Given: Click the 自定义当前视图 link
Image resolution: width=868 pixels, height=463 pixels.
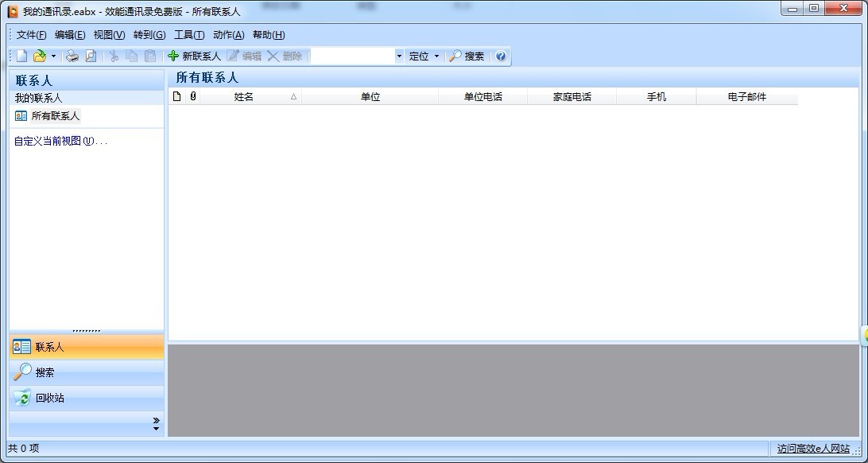Looking at the screenshot, I should 60,141.
